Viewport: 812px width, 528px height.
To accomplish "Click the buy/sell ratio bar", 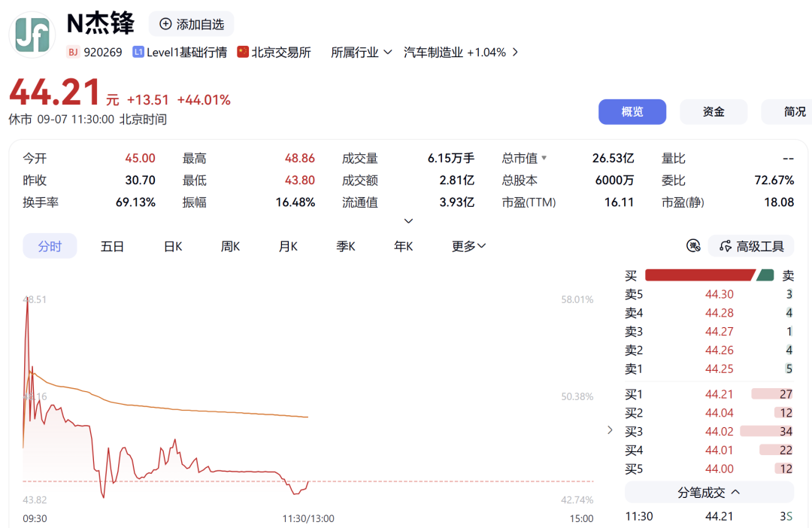I will tap(710, 275).
